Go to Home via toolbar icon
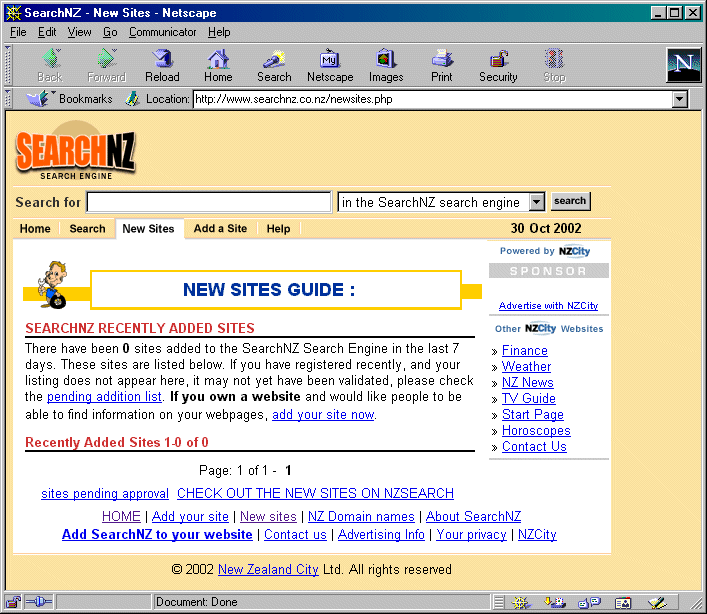 (218, 65)
